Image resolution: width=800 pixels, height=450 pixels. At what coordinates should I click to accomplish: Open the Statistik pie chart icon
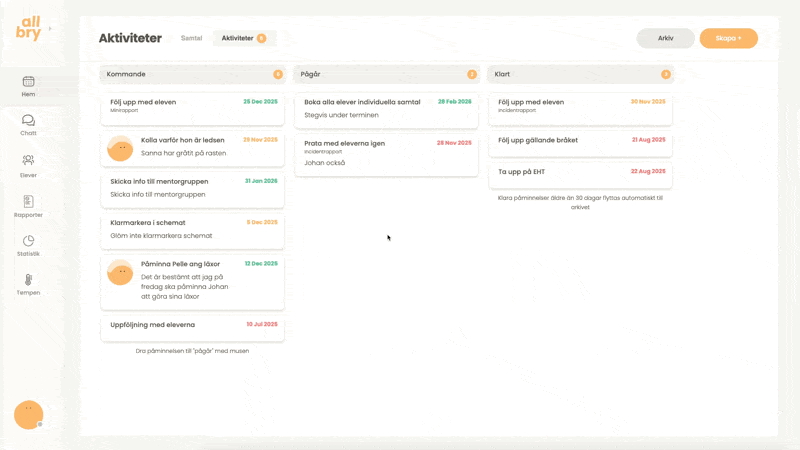[x=28, y=241]
